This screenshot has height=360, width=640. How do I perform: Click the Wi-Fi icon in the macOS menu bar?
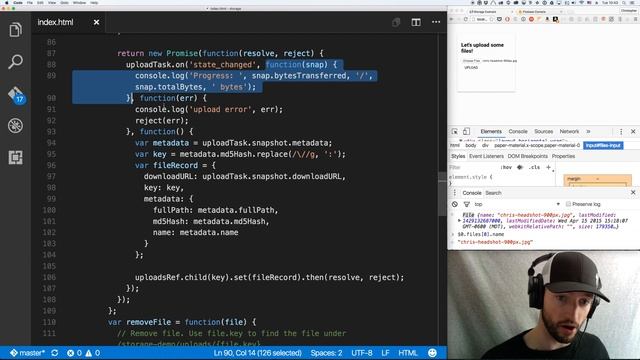(x=581, y=2)
